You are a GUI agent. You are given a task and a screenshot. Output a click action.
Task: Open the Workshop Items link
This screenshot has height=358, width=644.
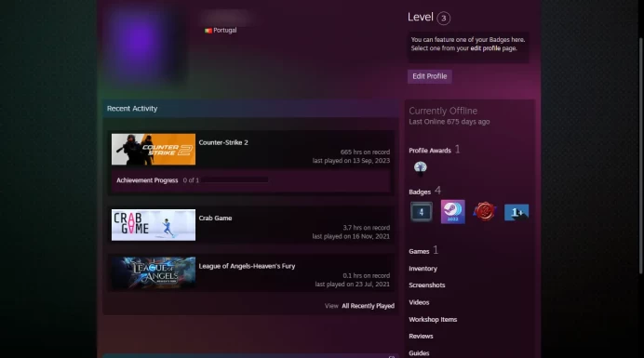[x=433, y=319]
